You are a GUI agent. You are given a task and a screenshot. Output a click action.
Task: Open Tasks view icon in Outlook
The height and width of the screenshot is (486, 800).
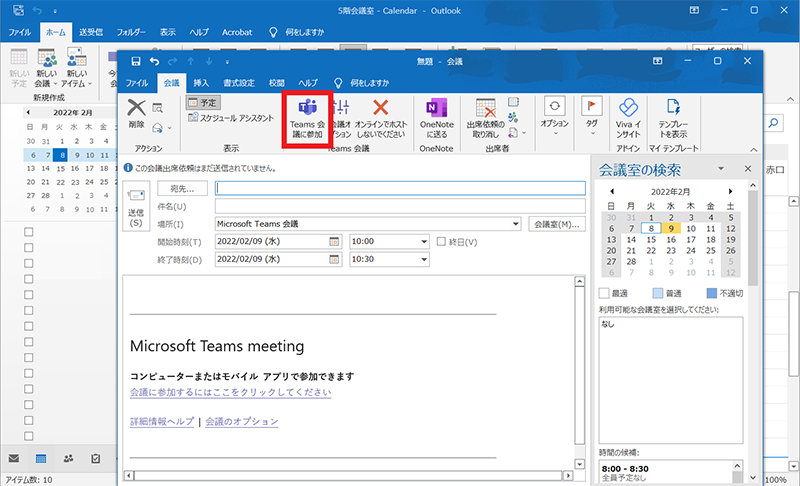click(x=95, y=458)
